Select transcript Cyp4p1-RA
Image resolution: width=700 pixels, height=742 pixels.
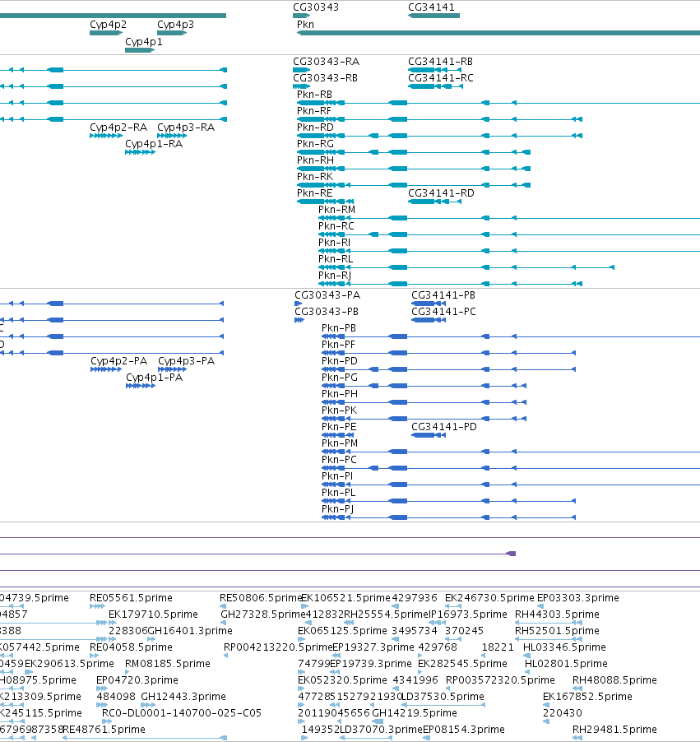click(154, 144)
